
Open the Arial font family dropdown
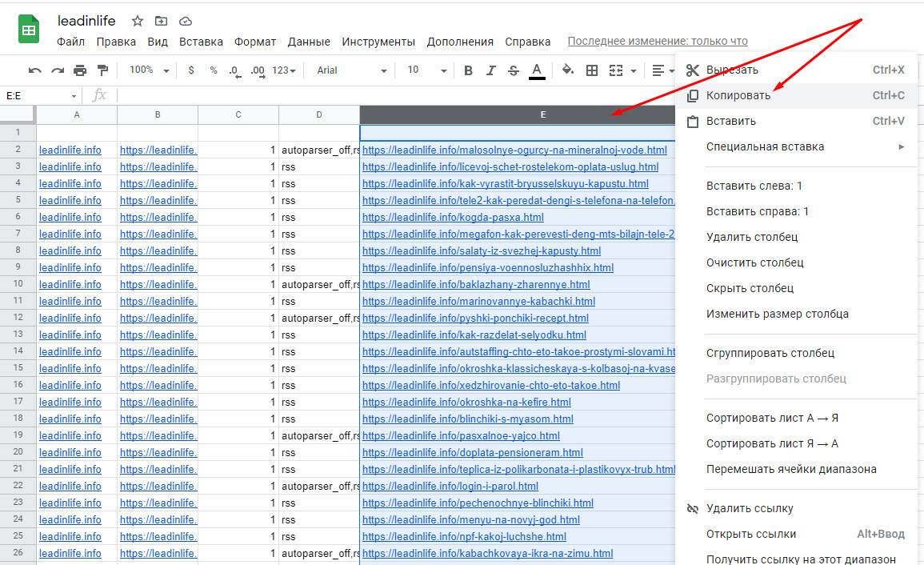point(351,70)
